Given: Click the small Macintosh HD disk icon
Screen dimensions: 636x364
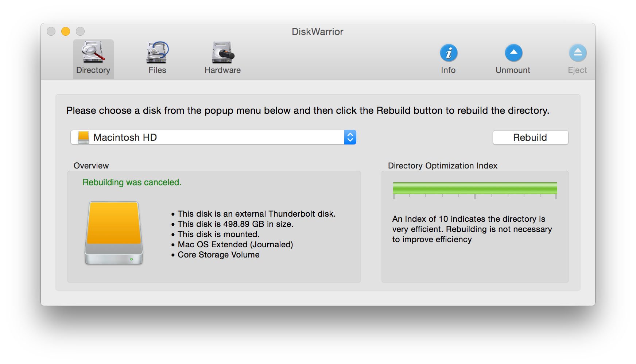Looking at the screenshot, I should [x=84, y=137].
